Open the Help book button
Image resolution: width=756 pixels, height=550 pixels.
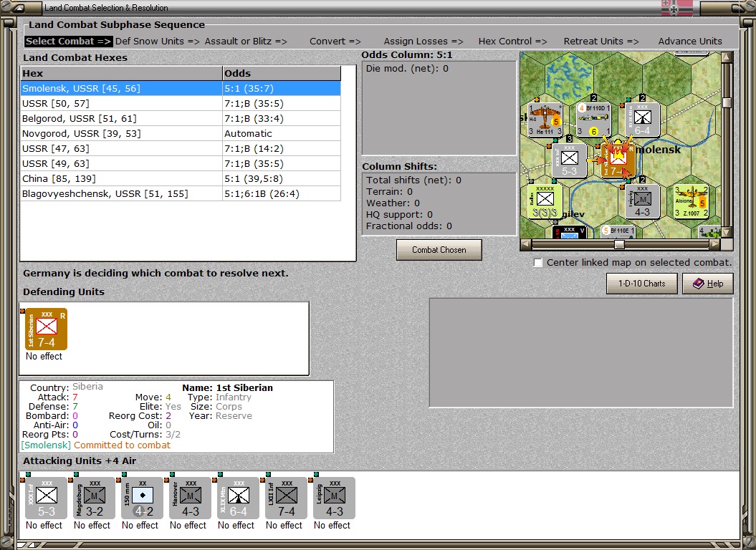coord(708,284)
